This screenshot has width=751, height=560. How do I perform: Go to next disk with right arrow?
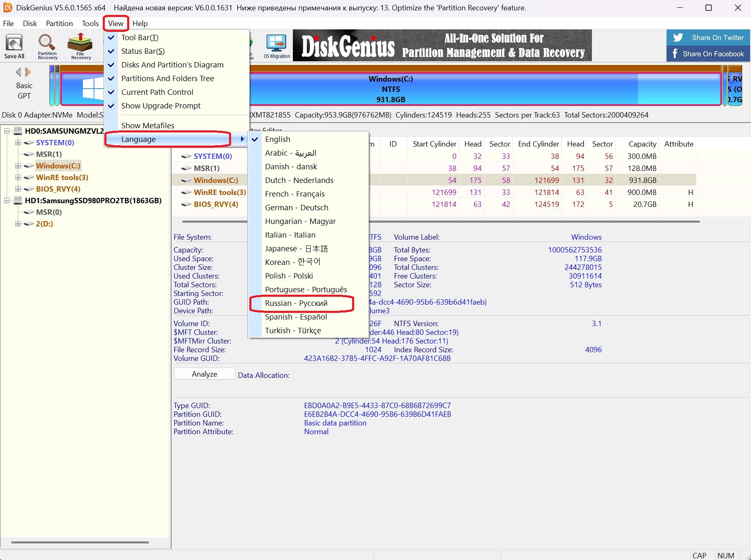coord(28,72)
